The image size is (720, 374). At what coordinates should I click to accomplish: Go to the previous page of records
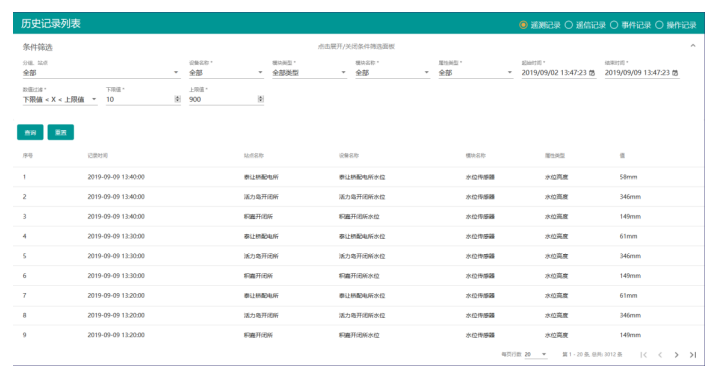(x=660, y=355)
